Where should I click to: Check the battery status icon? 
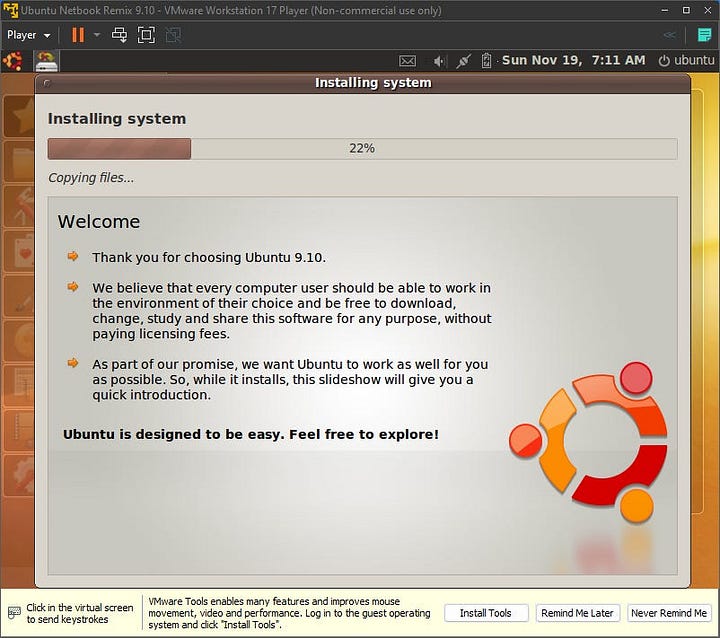[x=486, y=61]
